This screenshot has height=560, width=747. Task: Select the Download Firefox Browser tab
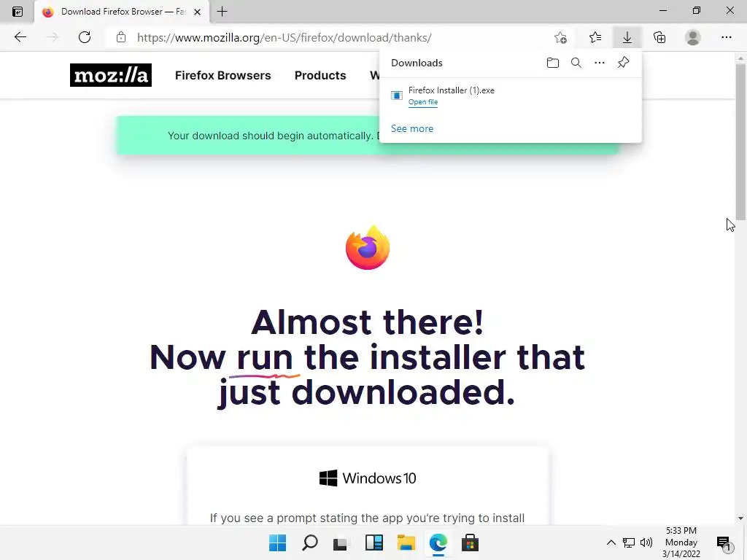122,12
